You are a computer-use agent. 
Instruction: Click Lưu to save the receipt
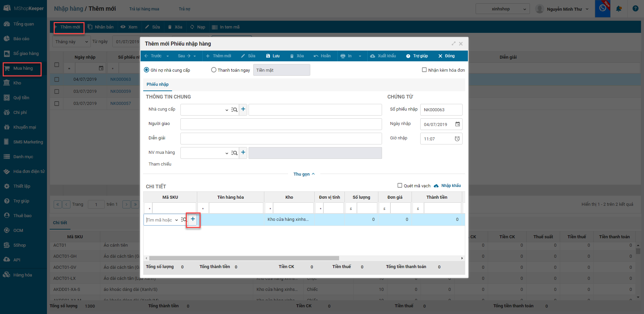pyautogui.click(x=273, y=56)
